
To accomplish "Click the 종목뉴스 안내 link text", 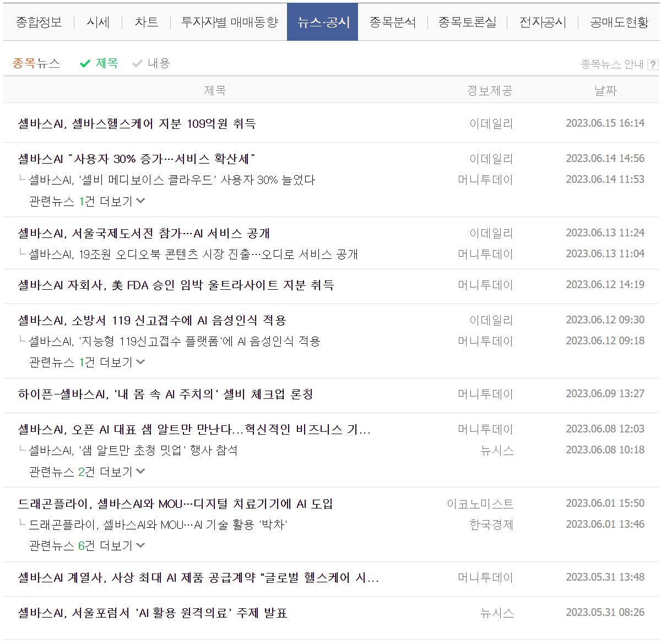I will coord(612,64).
